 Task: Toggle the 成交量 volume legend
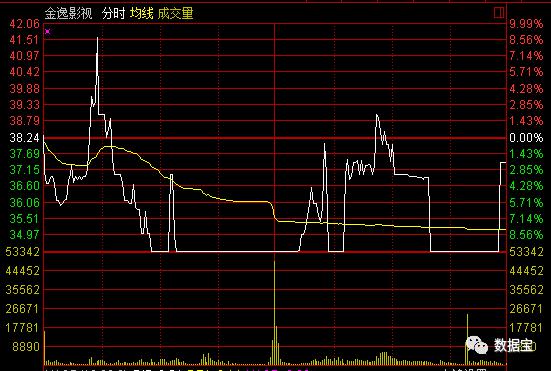tap(175, 13)
